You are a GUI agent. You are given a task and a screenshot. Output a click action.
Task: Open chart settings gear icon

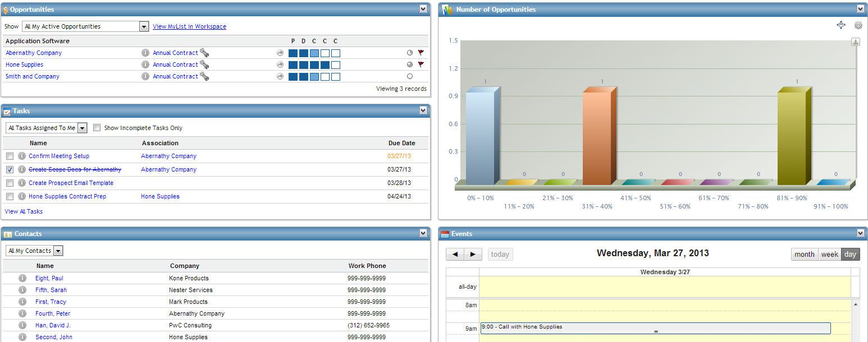[x=858, y=25]
